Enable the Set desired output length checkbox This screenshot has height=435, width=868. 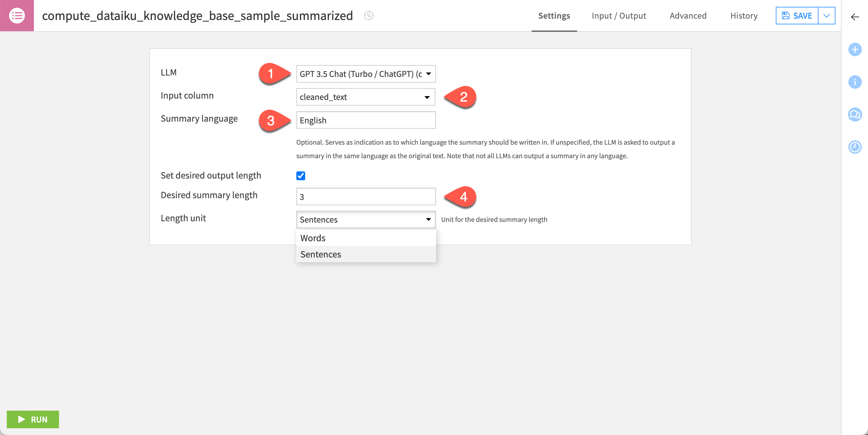click(x=301, y=176)
